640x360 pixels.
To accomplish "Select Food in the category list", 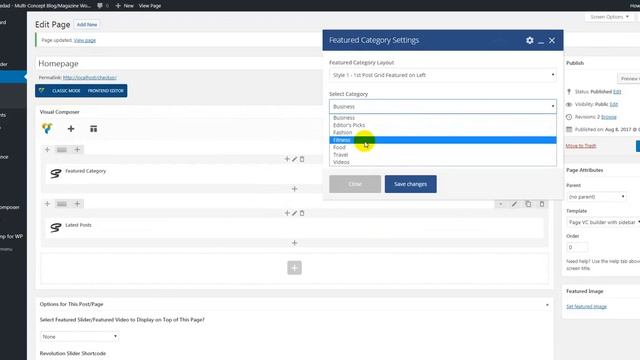I will point(443,147).
